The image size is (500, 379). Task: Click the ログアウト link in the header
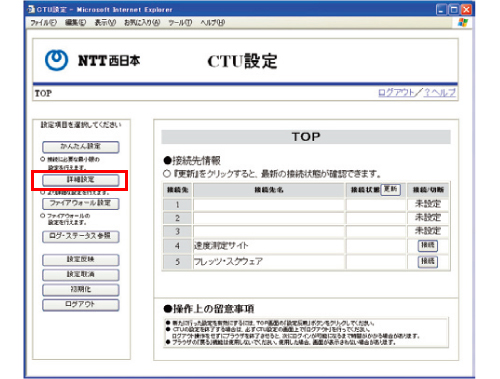click(x=396, y=93)
